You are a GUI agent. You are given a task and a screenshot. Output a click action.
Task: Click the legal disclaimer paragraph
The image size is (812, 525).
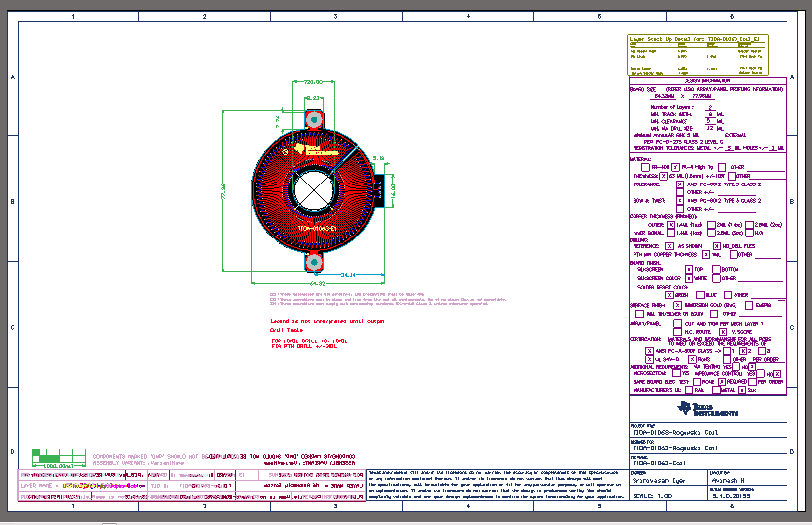(496, 485)
